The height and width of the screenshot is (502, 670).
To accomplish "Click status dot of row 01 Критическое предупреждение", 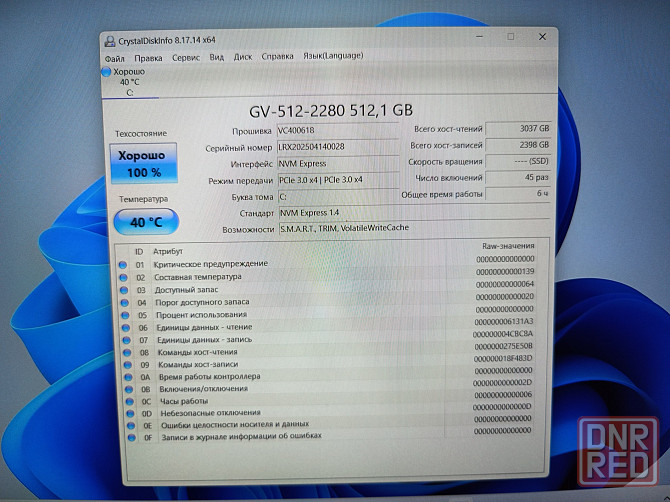I will [123, 265].
